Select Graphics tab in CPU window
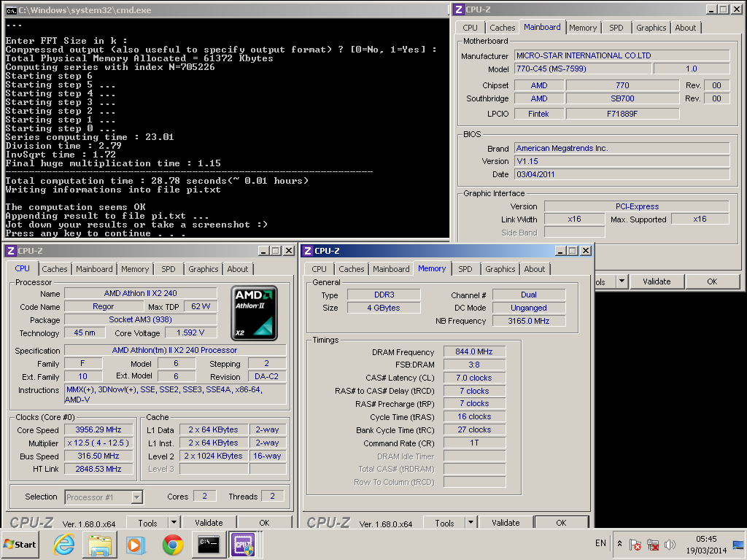 point(203,269)
